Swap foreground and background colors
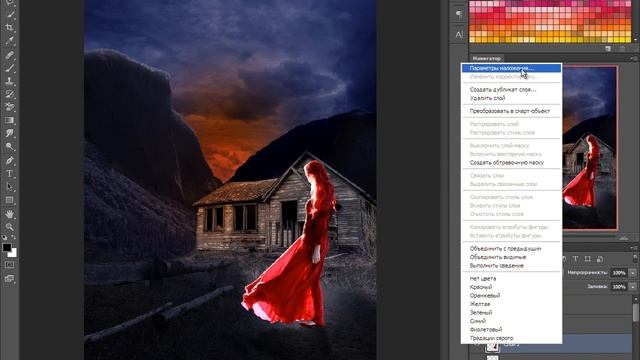This screenshot has height=360, width=640. coord(14,237)
